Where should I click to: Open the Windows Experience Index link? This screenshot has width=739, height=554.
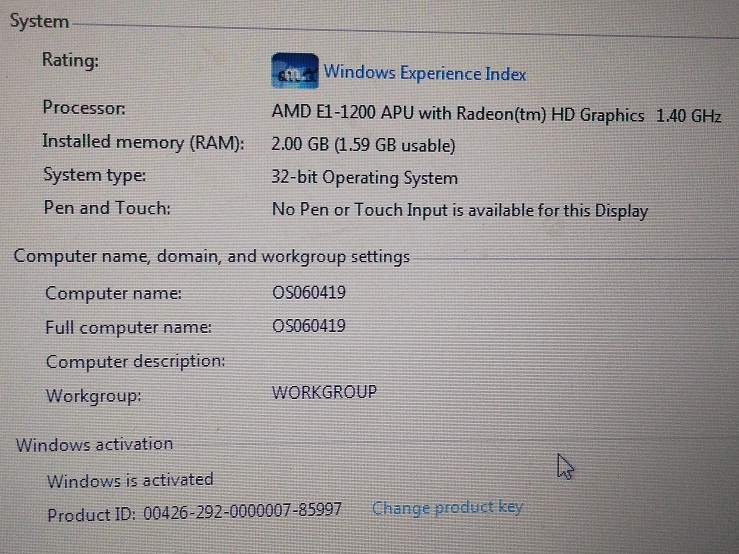[x=425, y=73]
